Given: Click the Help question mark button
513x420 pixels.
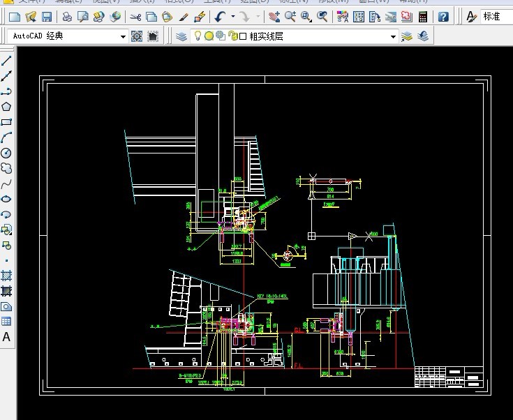Looking at the screenshot, I should click(x=445, y=16).
